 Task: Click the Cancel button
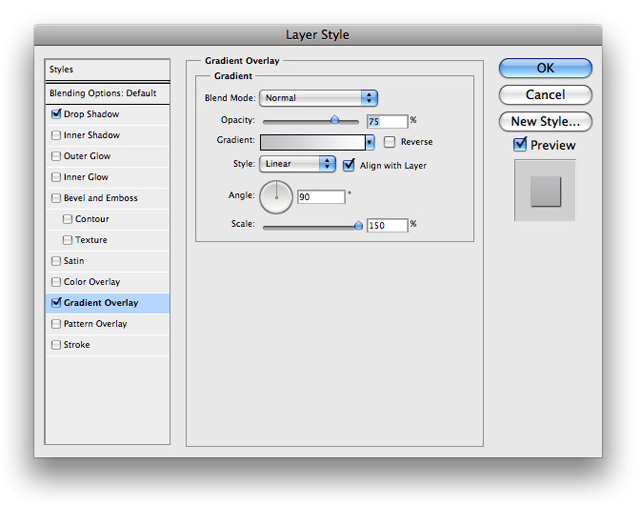(545, 95)
